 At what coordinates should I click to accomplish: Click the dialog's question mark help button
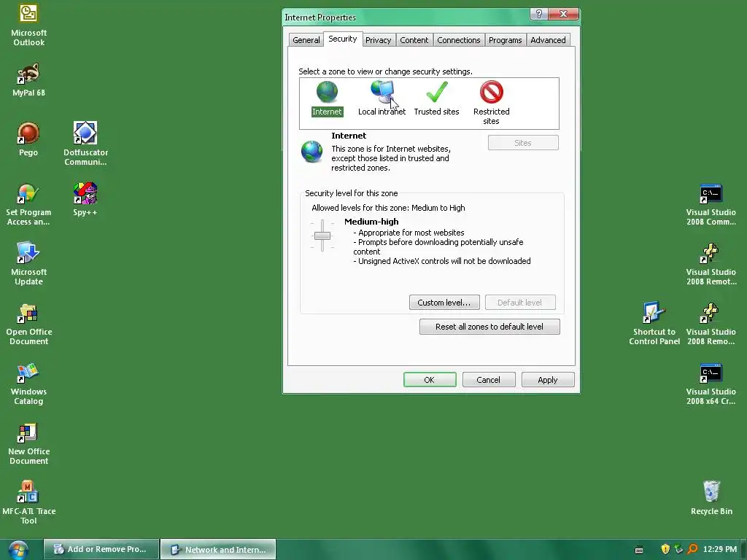pyautogui.click(x=538, y=14)
